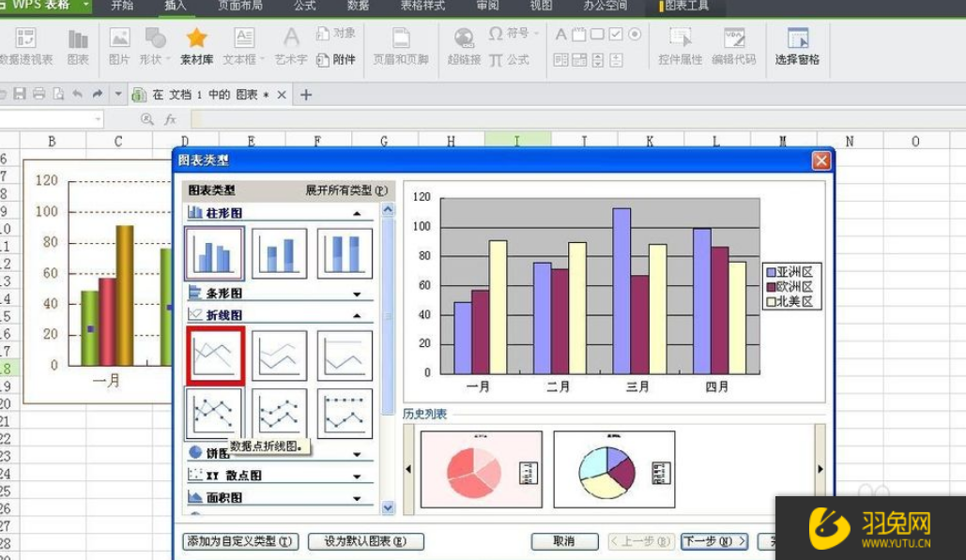Click the 取消 cancel button
The height and width of the screenshot is (560, 966).
tap(564, 541)
